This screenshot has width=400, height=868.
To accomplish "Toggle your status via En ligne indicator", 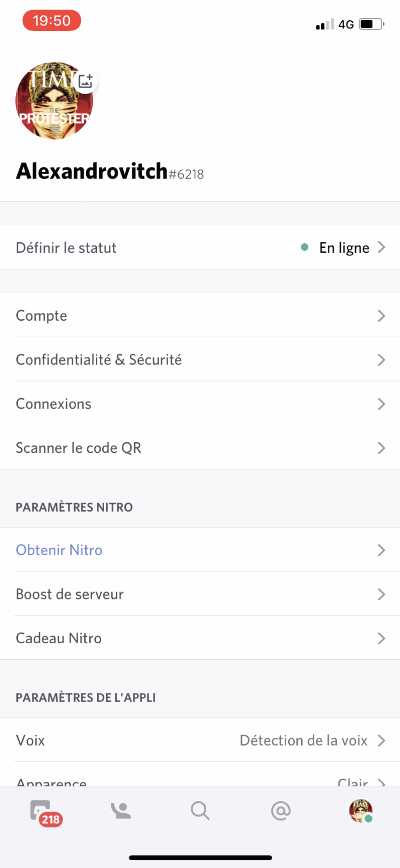I will point(344,247).
